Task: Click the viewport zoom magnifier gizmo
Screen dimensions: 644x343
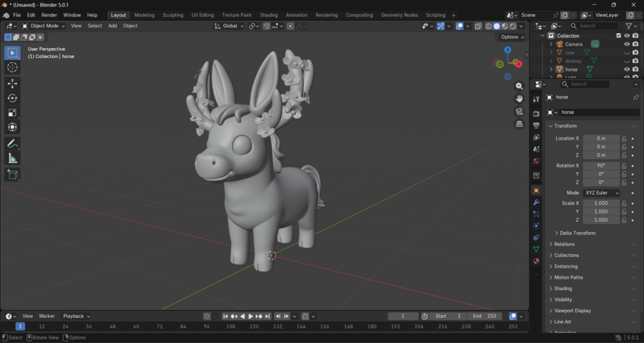Action: point(519,86)
